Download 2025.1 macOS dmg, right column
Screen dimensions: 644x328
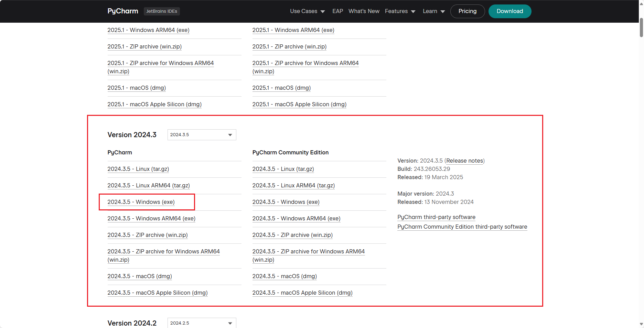(281, 88)
